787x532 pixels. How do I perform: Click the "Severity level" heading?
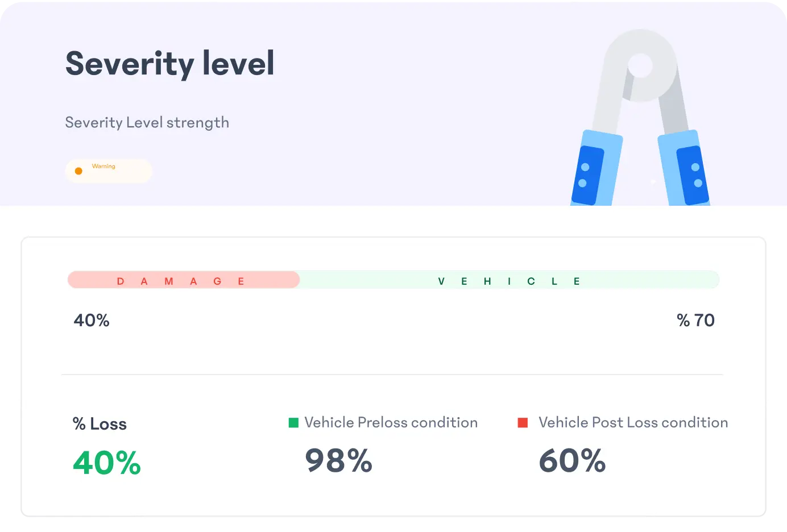(x=170, y=63)
